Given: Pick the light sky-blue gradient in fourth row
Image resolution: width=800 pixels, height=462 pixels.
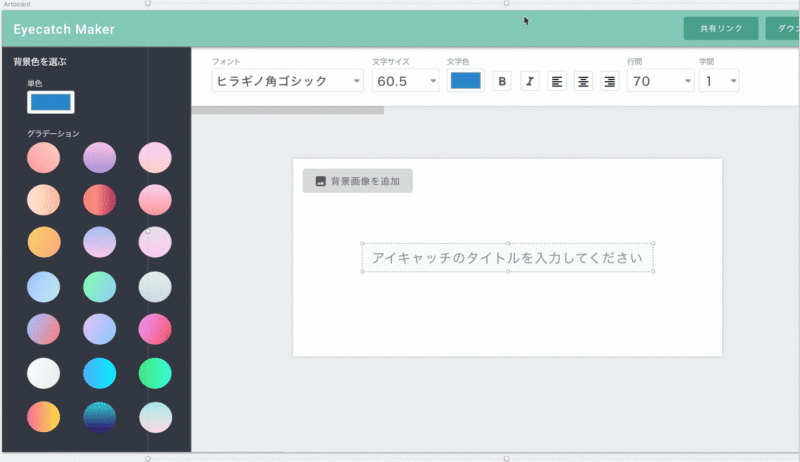Looking at the screenshot, I should point(43,287).
